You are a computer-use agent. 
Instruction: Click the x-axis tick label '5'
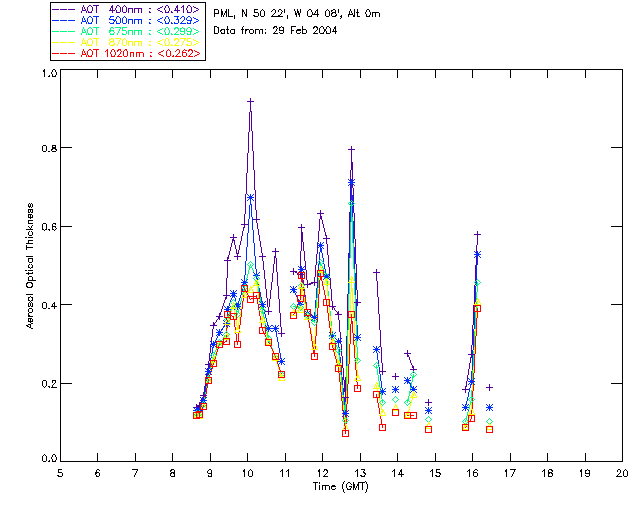pos(60,473)
